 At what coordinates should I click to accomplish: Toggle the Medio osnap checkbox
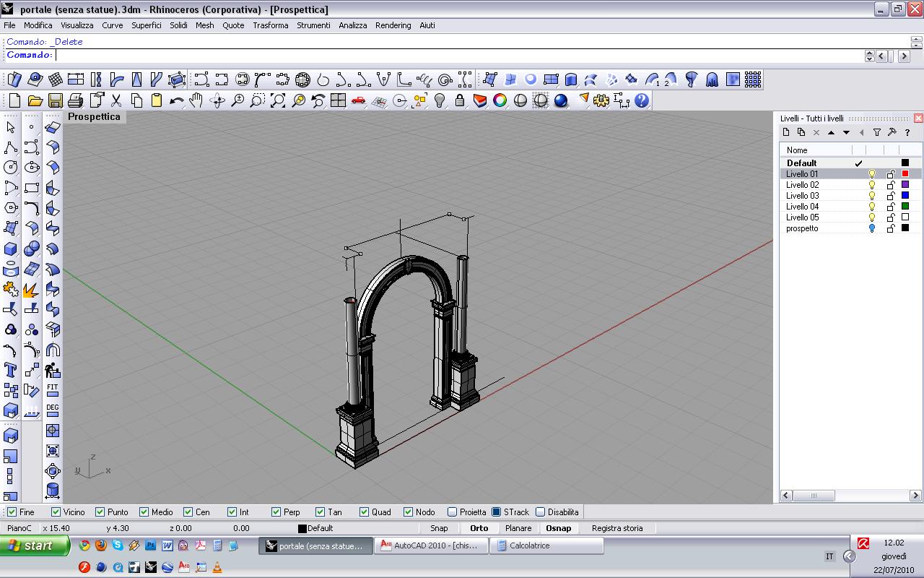coord(144,512)
